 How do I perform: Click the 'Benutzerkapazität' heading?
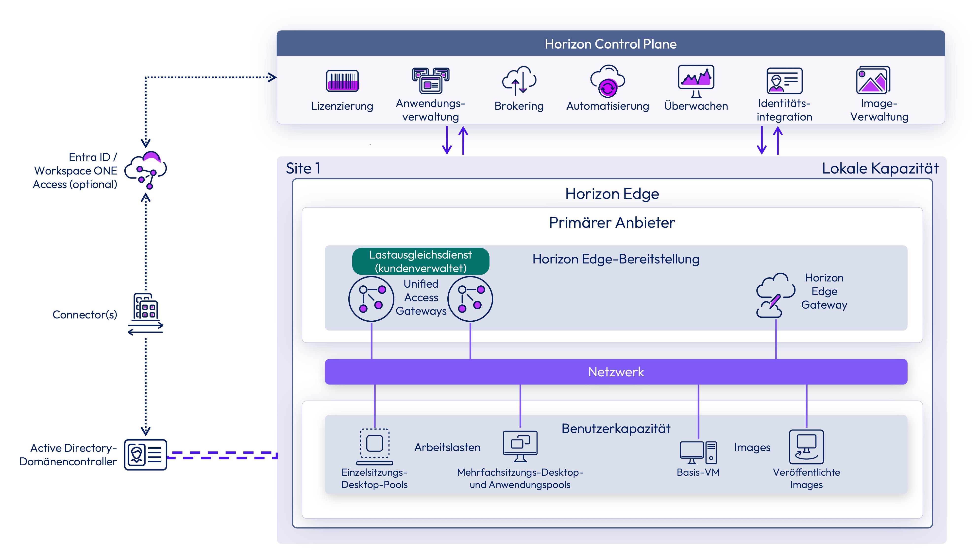pyautogui.click(x=616, y=428)
